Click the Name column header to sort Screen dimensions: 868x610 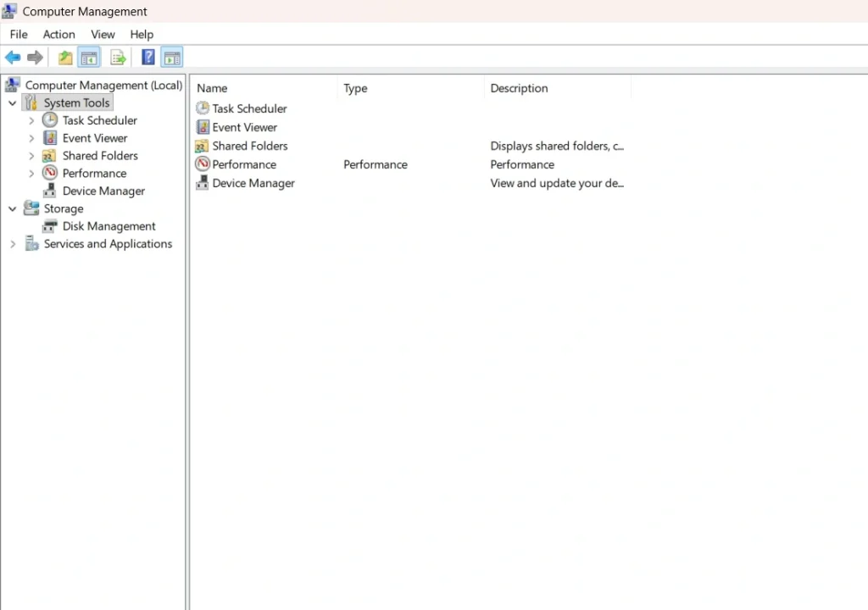point(212,87)
